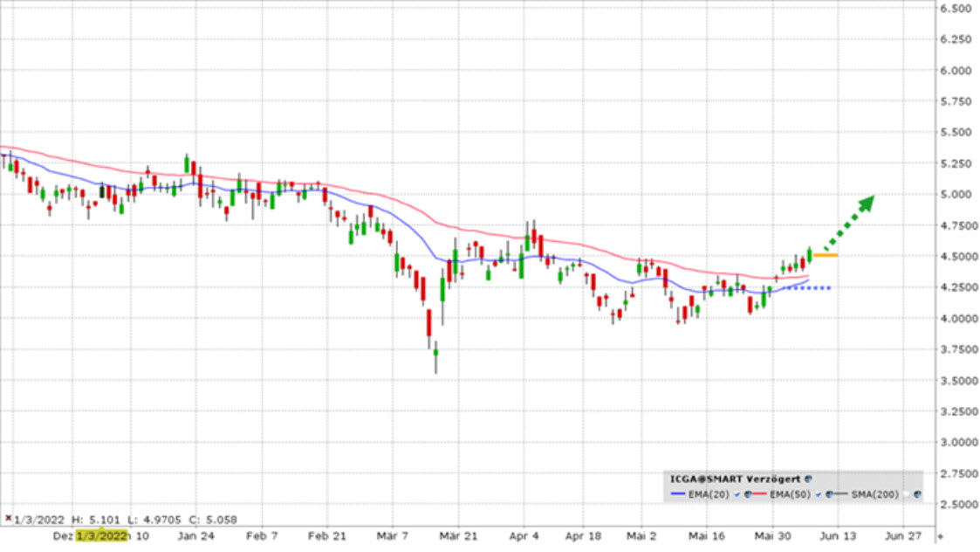This screenshot has width=980, height=552.
Task: Click the Mär 21 date label
Action: [458, 535]
